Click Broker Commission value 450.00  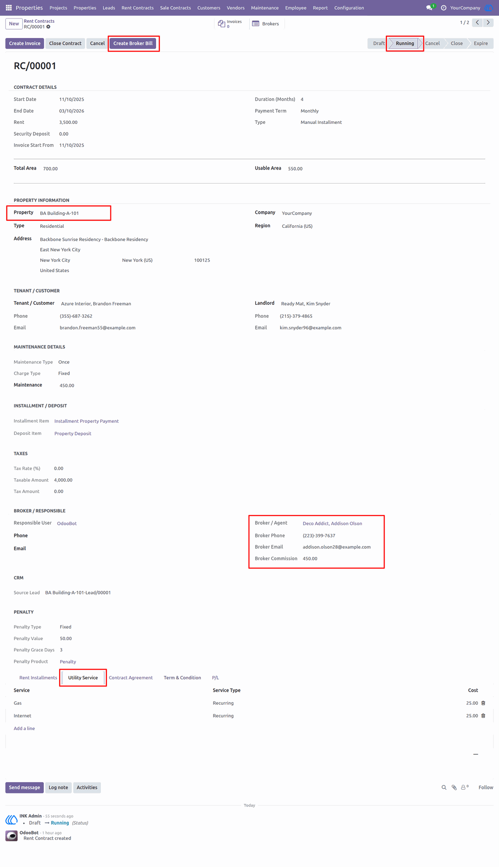310,559
